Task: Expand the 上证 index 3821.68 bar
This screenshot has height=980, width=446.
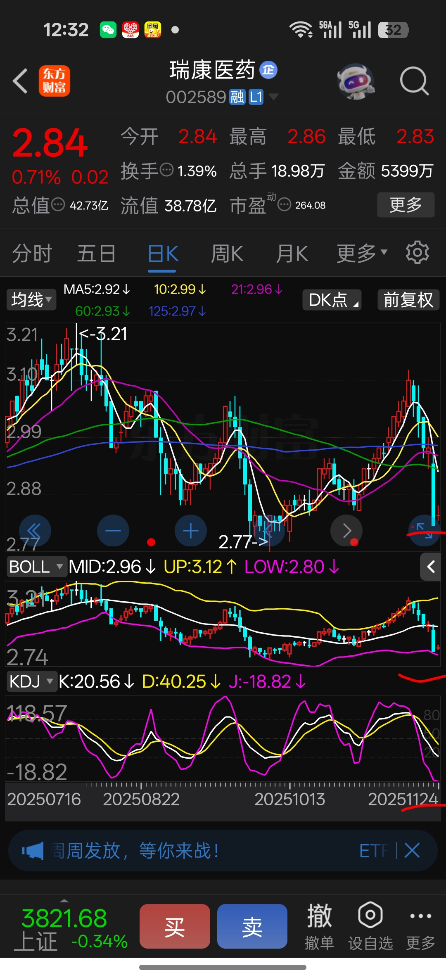Action: point(70,929)
